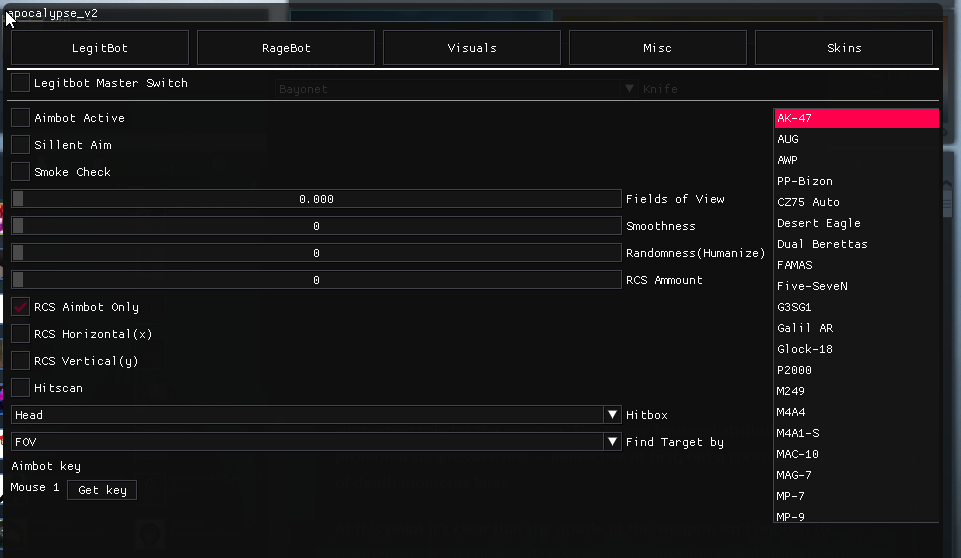Click the Get key button
Image resolution: width=961 pixels, height=558 pixels.
pos(102,490)
